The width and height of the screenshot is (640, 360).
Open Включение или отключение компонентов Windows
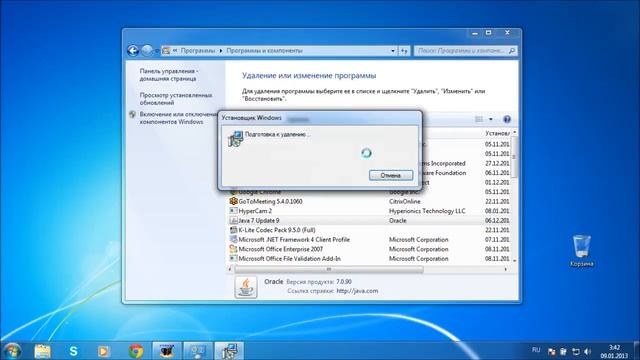pos(179,118)
